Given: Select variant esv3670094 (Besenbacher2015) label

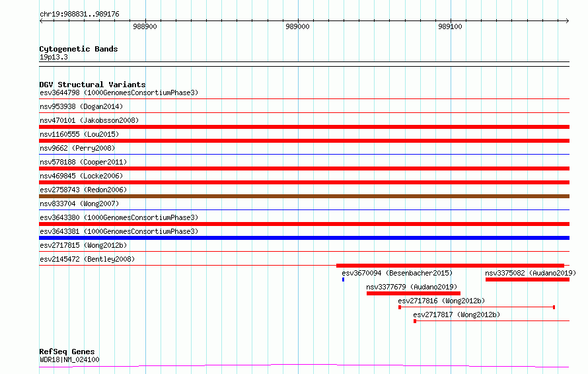Looking at the screenshot, I should (397, 273).
